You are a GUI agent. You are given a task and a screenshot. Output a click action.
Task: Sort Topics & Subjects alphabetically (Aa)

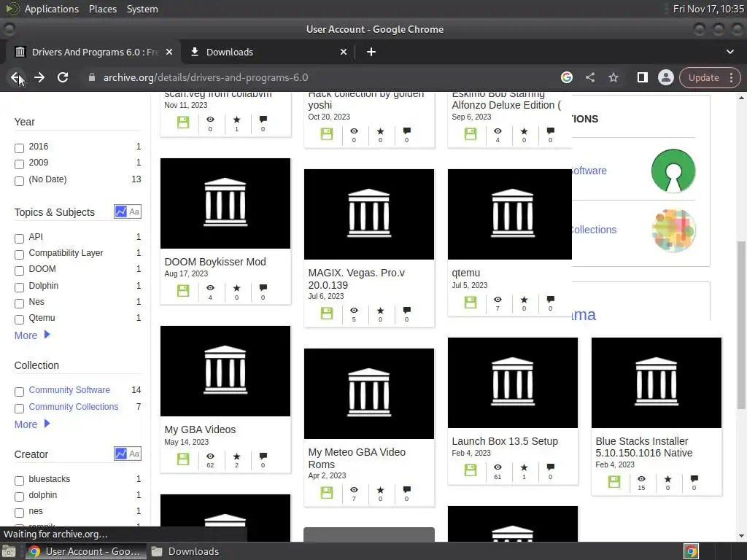pyautogui.click(x=134, y=211)
